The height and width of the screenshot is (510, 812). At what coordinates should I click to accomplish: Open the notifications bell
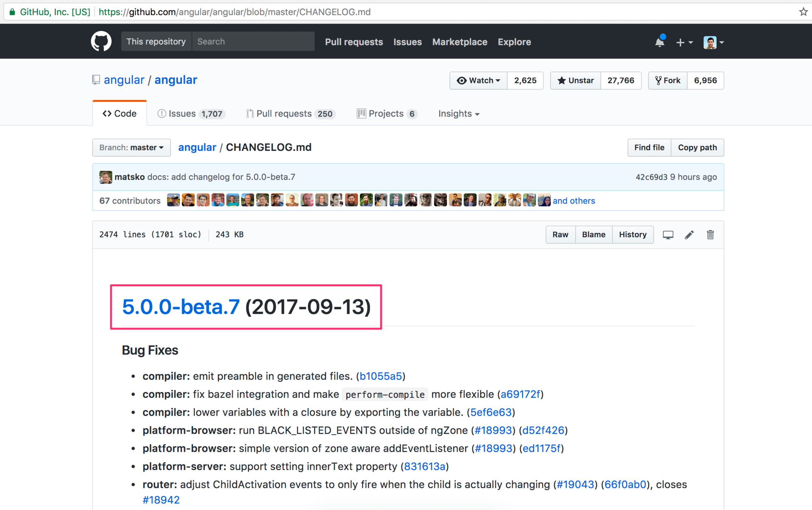point(659,42)
